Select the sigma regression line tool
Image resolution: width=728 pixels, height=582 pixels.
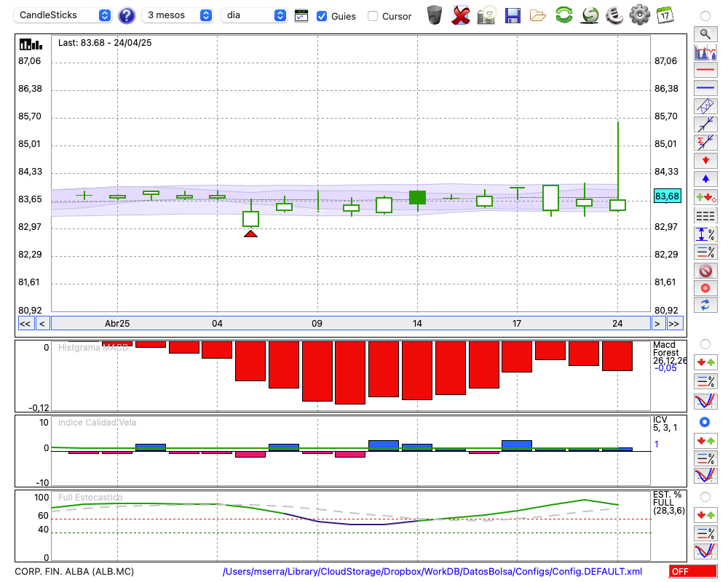coord(705,143)
